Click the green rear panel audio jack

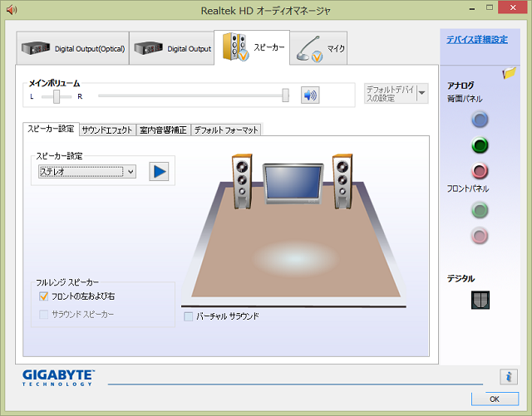coord(480,145)
